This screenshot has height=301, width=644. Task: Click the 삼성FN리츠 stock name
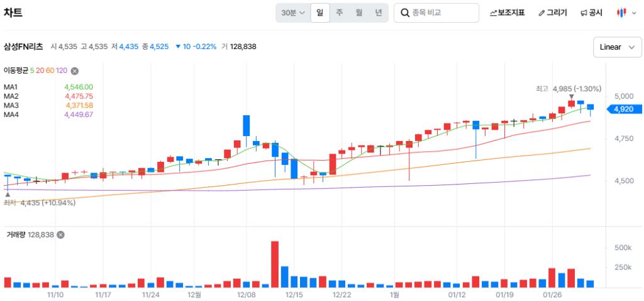23,47
